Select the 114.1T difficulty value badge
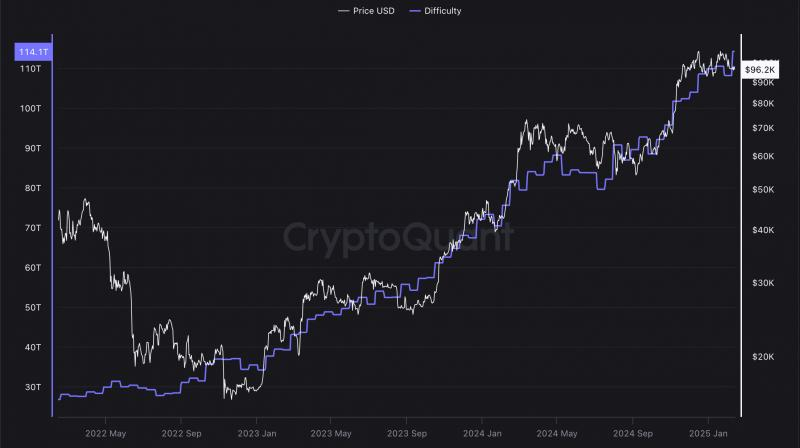Viewport: 800px width, 448px height. [x=33, y=52]
